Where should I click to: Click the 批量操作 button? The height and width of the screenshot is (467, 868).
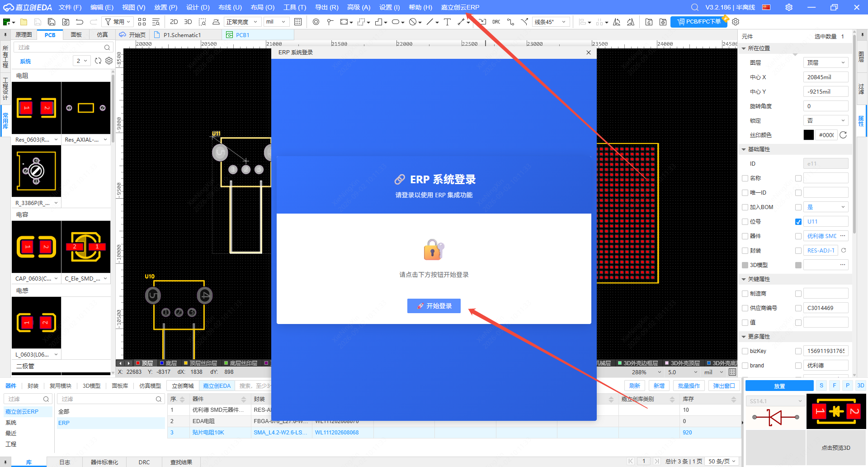(689, 386)
